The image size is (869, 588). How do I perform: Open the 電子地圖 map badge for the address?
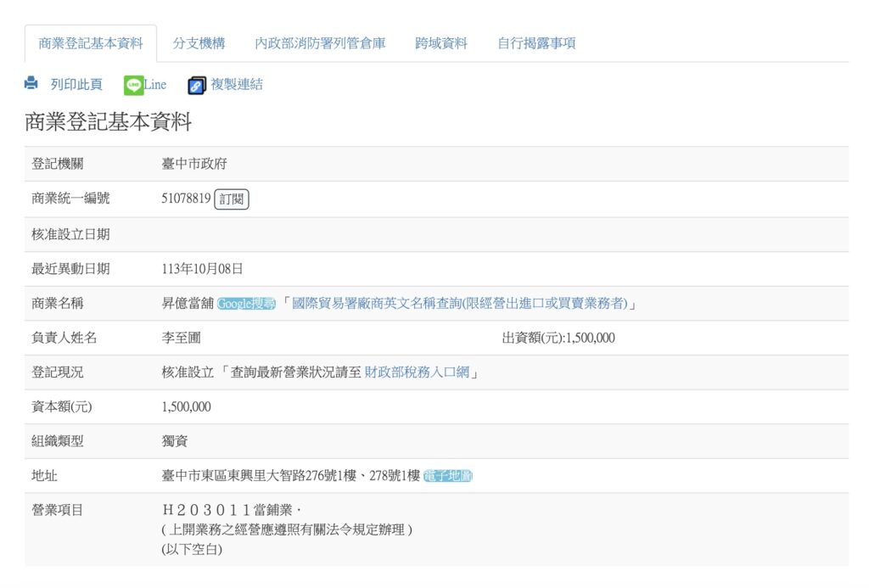pos(450,476)
